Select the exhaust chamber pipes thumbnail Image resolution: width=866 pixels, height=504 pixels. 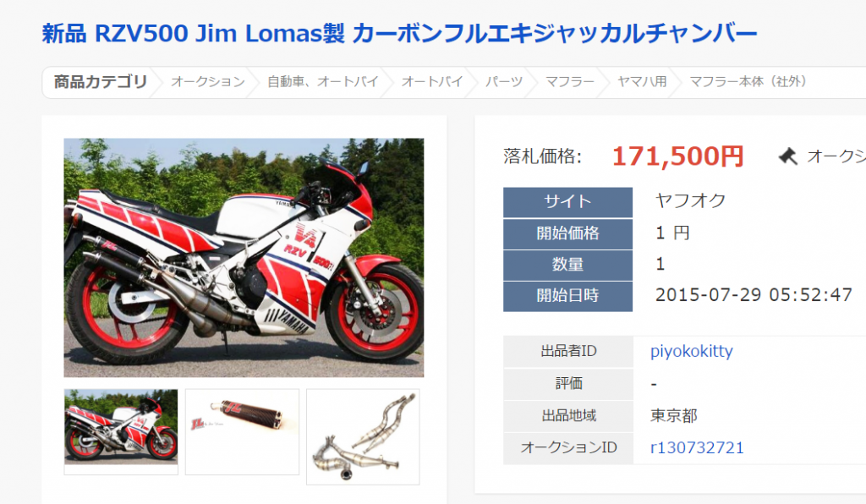point(363,436)
